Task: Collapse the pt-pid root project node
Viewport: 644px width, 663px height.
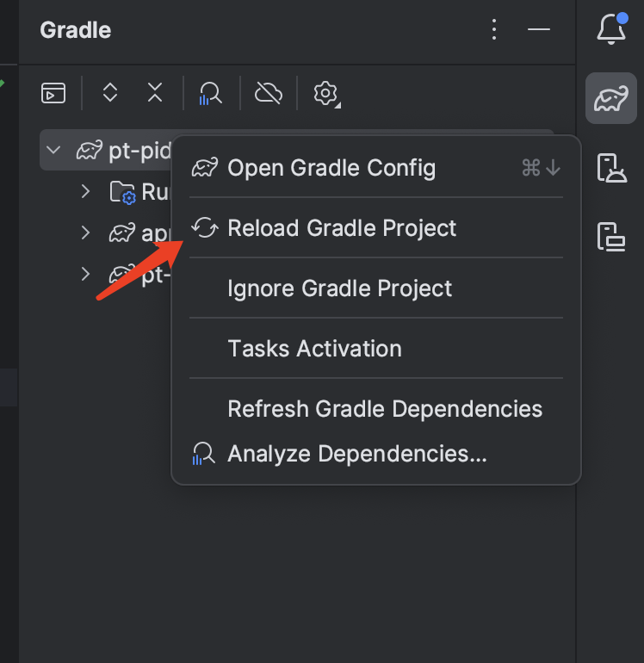Action: (54, 151)
